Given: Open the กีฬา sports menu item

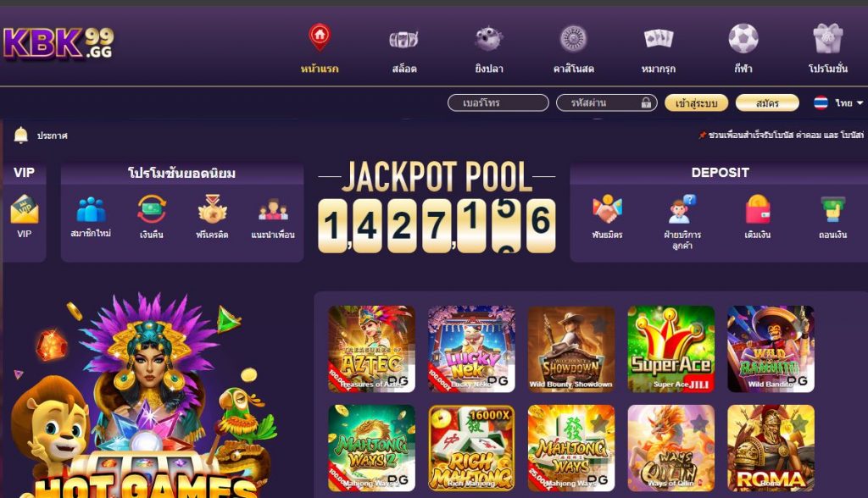Looking at the screenshot, I should [743, 49].
